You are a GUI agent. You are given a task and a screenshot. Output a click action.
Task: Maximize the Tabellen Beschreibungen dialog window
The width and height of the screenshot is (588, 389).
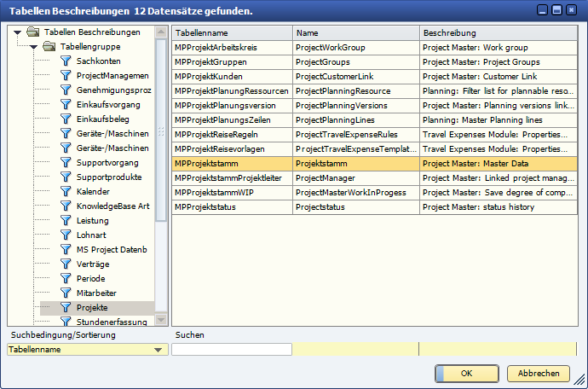(x=556, y=10)
